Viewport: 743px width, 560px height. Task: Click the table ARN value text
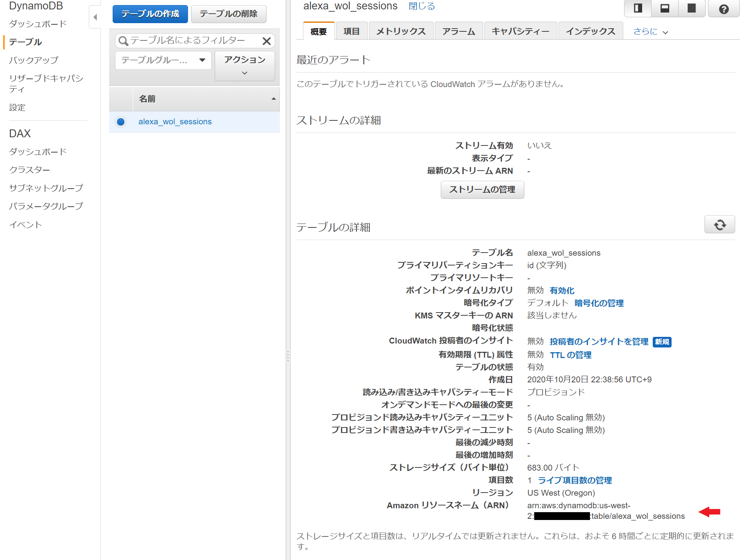pyautogui.click(x=606, y=511)
